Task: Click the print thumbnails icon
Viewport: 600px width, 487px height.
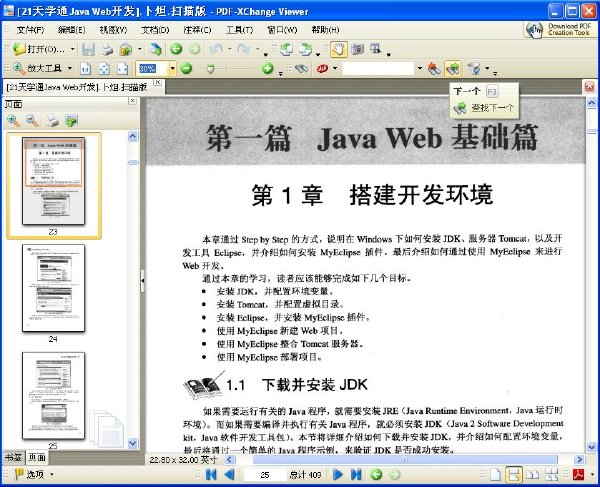Action: point(52,121)
